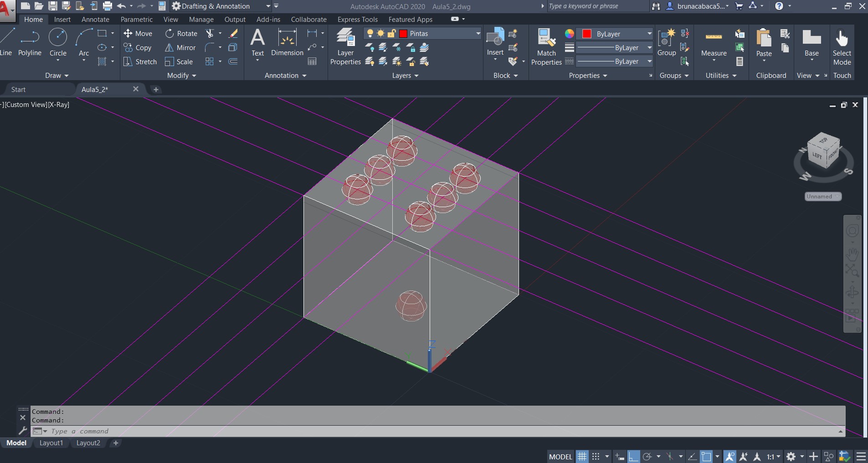The height and width of the screenshot is (463, 868).
Task: Click the command line customize wrench icon
Action: click(23, 430)
